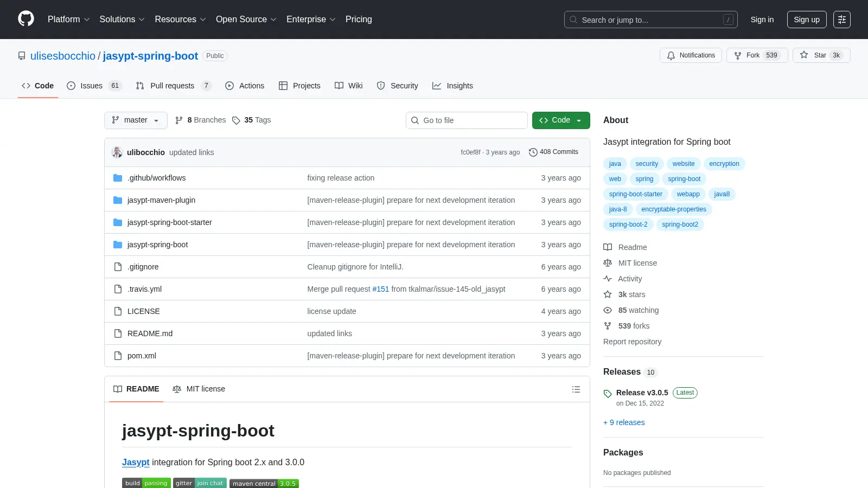Open the 408 Commits history
This screenshot has width=868, height=488.
tap(553, 152)
